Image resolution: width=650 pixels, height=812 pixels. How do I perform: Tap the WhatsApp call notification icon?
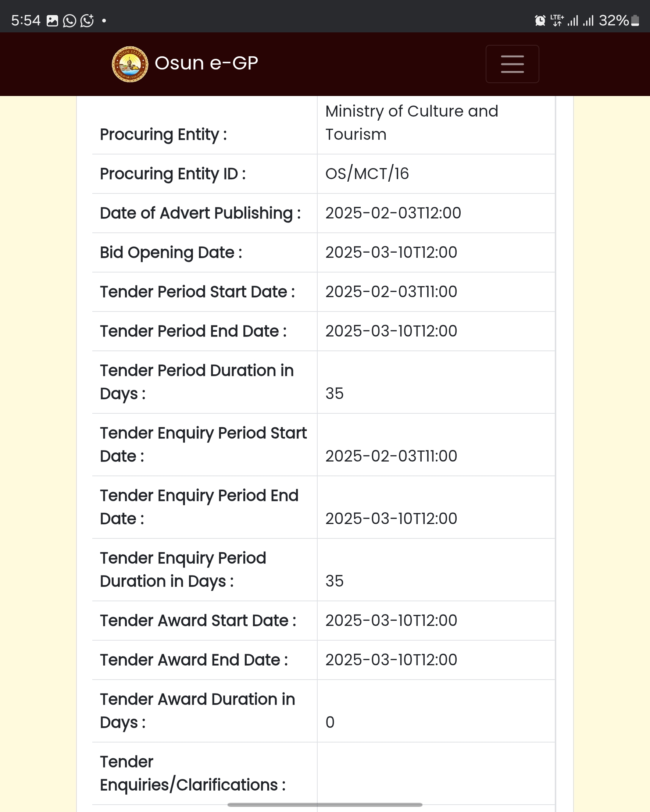[87, 21]
